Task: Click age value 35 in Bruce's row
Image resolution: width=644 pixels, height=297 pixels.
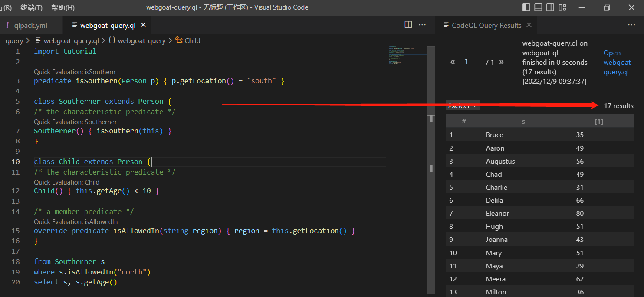Action: (x=580, y=135)
